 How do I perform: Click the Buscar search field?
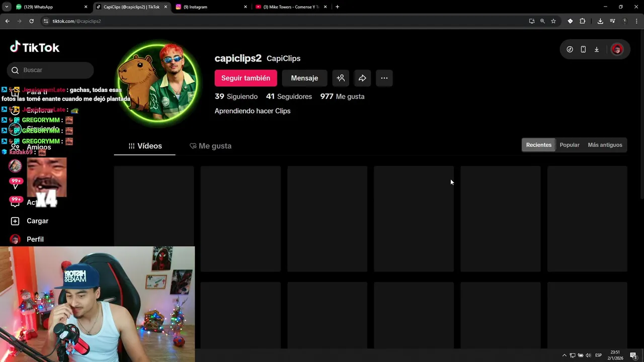50,70
